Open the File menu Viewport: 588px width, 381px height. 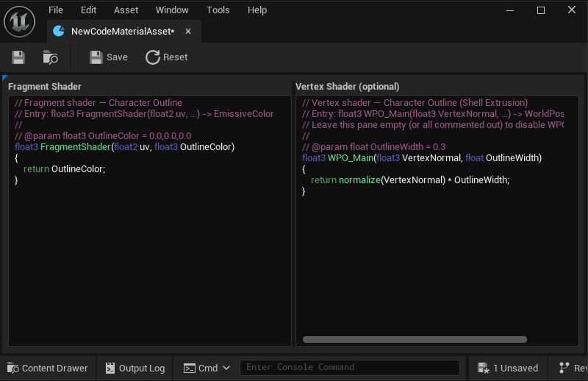(x=56, y=10)
